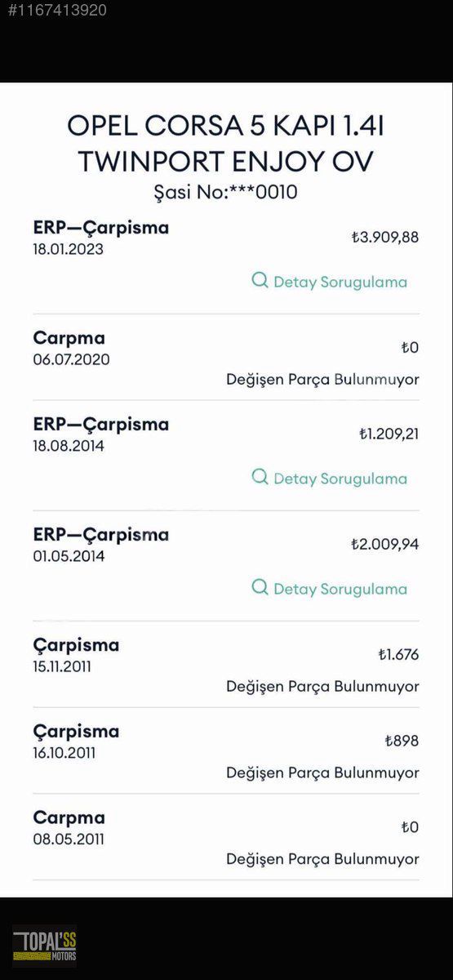The image size is (453, 980).
Task: Click the magnifier icon for 01.05.2014 record
Action: click(x=260, y=587)
